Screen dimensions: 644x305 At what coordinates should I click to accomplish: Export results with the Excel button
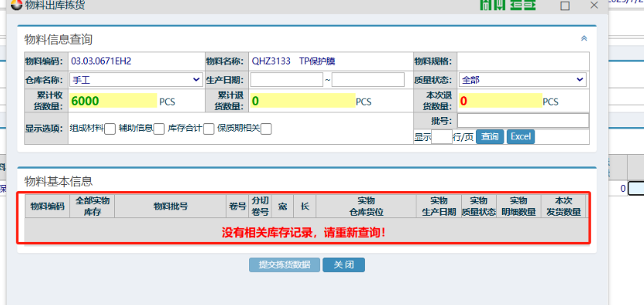(x=521, y=136)
